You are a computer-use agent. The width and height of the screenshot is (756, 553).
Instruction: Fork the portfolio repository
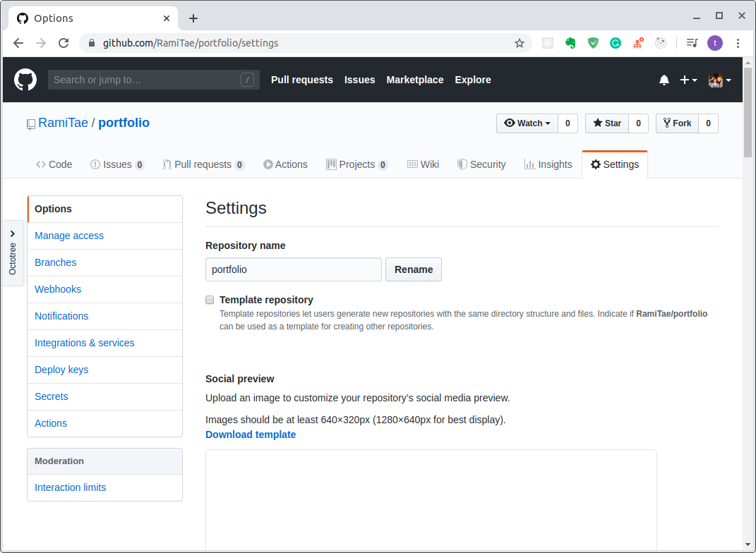pos(677,123)
